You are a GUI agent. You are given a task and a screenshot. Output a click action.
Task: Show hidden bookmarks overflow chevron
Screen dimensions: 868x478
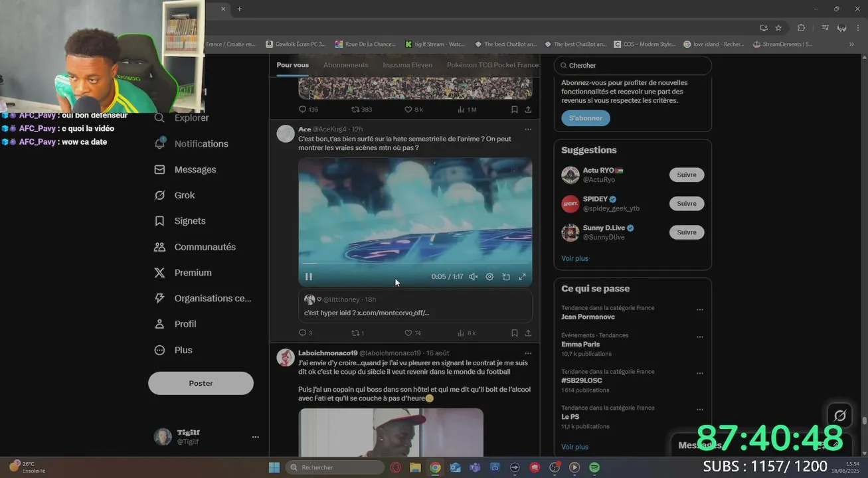coord(851,44)
